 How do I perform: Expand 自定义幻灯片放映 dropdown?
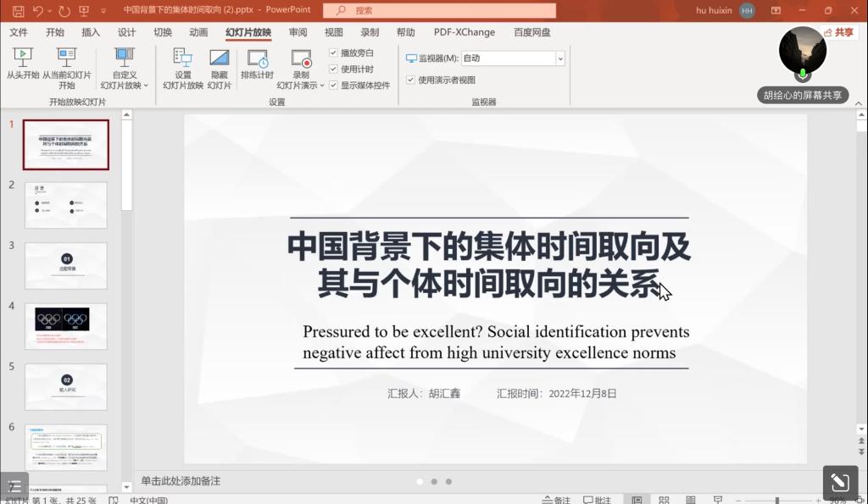146,86
